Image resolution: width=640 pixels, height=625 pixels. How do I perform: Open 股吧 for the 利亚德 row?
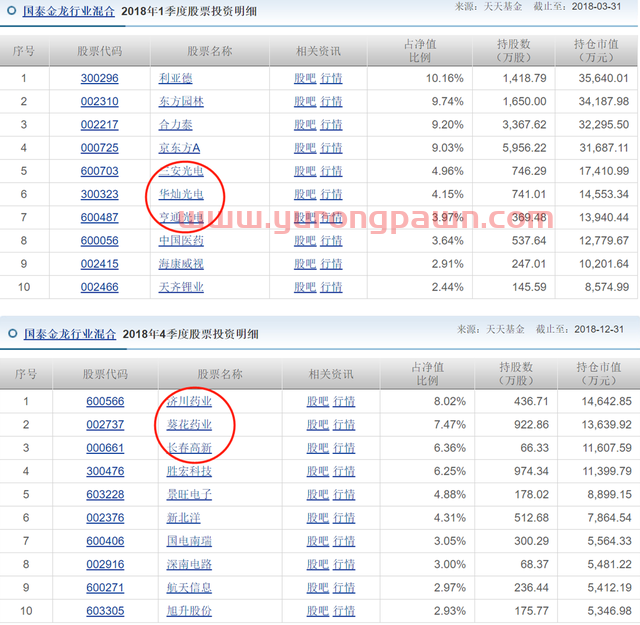click(305, 78)
